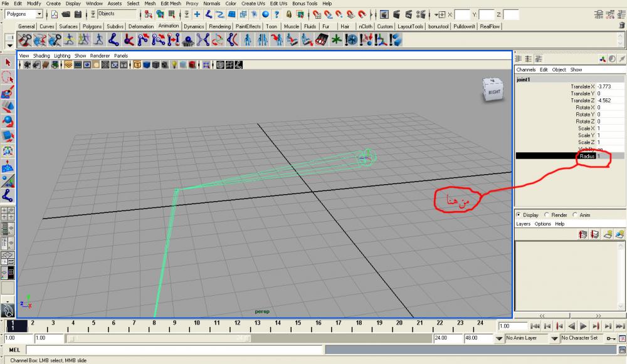Click the Play Backwards button

pyautogui.click(x=572, y=326)
